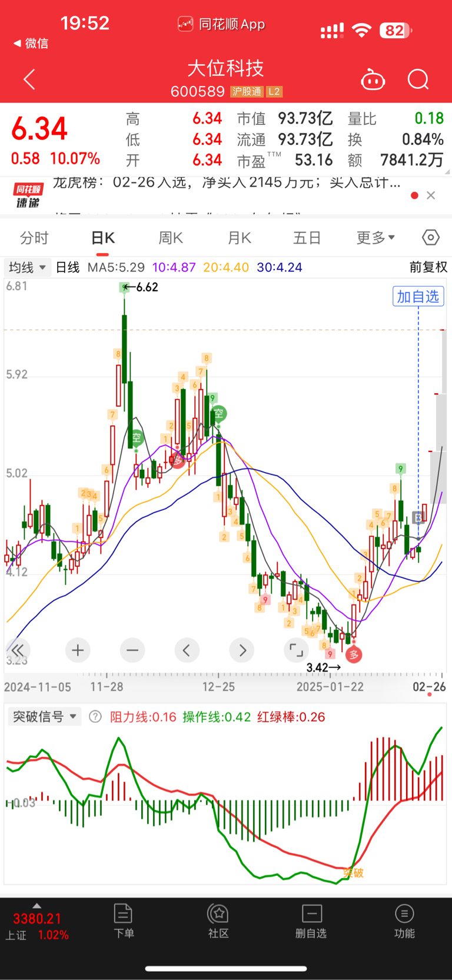Return to WeChat via 微信 link

31,44
